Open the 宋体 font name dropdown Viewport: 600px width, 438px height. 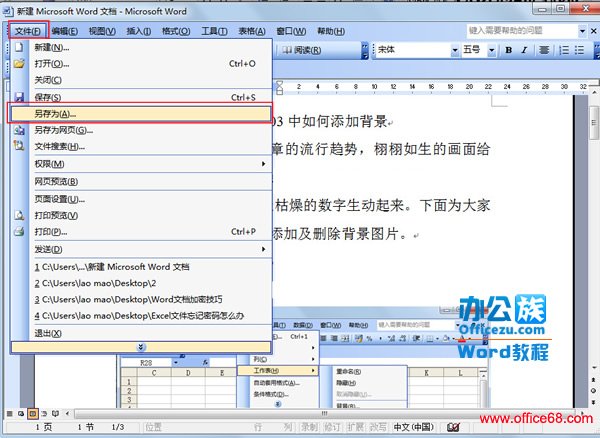click(455, 50)
